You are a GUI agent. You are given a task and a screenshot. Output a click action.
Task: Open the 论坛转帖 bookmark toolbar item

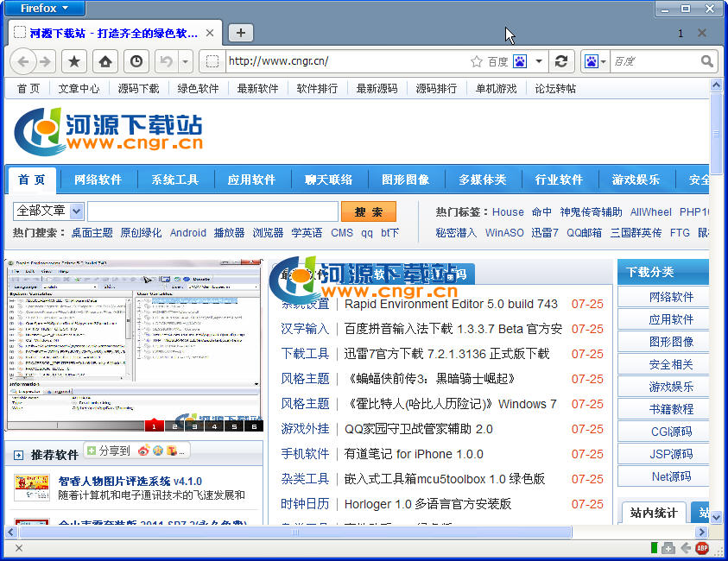(555, 89)
